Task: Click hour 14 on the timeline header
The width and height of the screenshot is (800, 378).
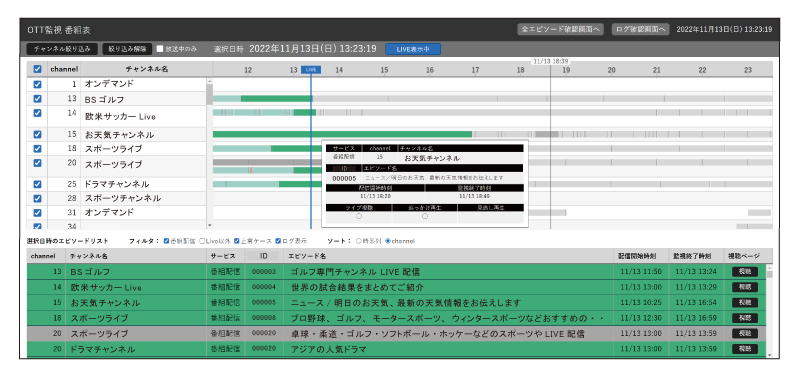Action: tap(339, 70)
